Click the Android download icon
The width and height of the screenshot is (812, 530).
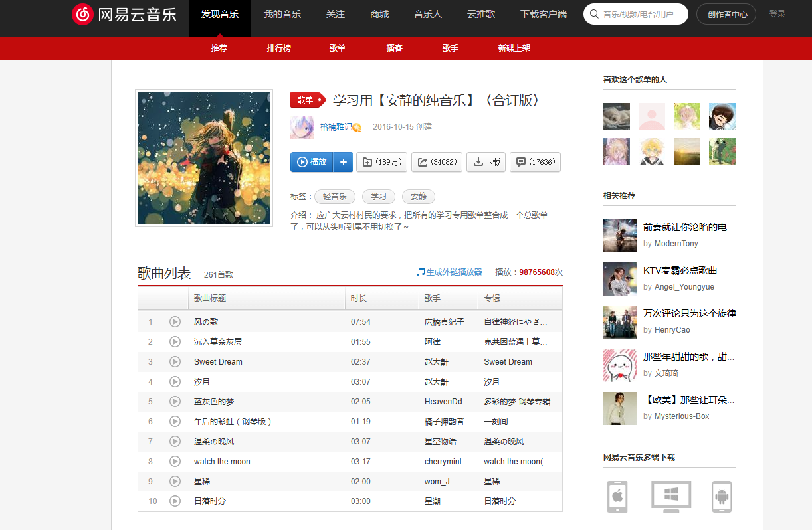[x=721, y=496]
